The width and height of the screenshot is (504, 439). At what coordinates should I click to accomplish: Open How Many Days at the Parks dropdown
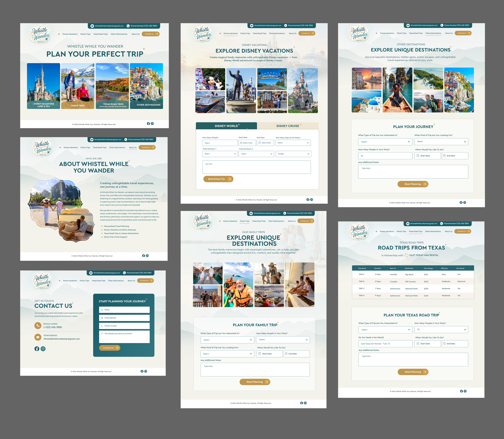[x=293, y=143]
